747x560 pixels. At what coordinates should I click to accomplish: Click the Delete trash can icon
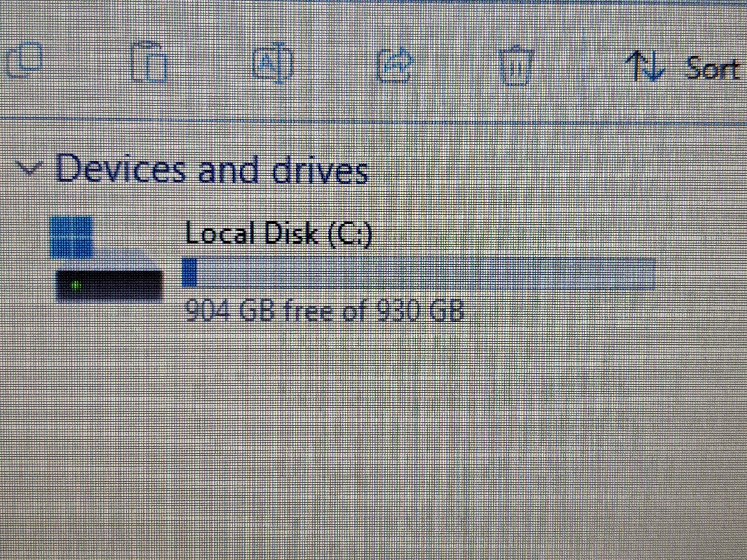[516, 65]
